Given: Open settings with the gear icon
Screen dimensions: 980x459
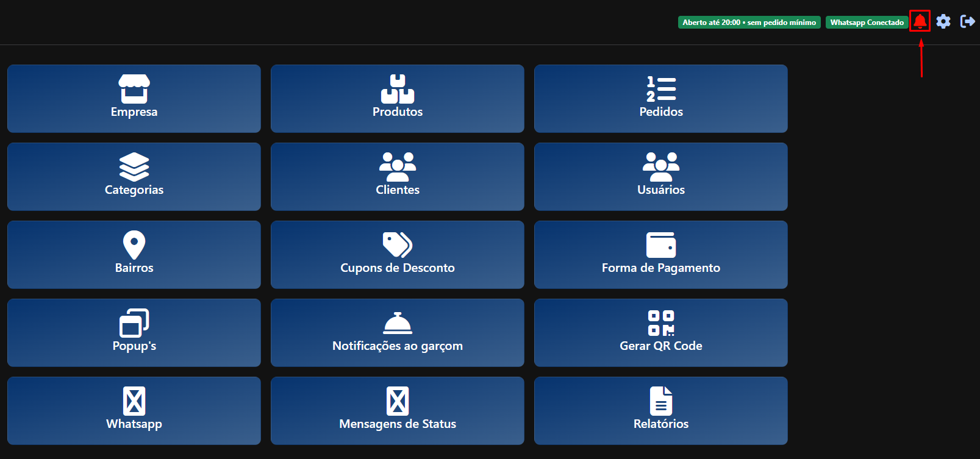Looking at the screenshot, I should 943,22.
